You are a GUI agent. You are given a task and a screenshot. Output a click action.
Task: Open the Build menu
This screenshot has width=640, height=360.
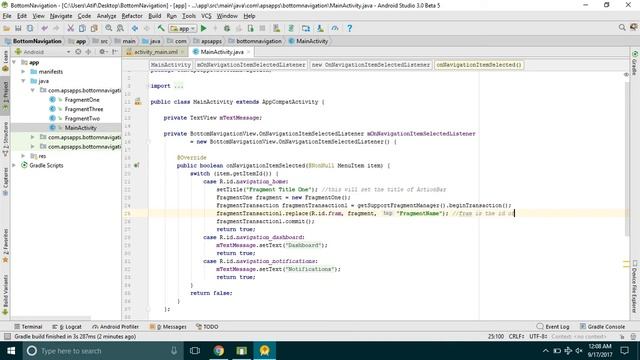tap(155, 16)
